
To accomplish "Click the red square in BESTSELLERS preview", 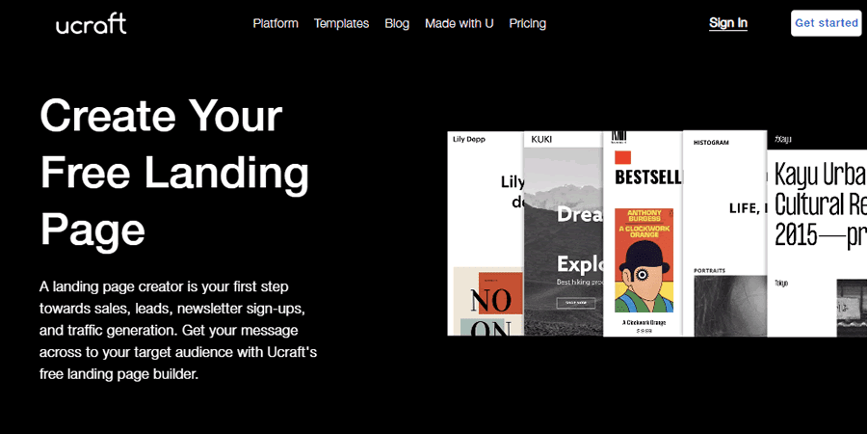I will tap(622, 157).
